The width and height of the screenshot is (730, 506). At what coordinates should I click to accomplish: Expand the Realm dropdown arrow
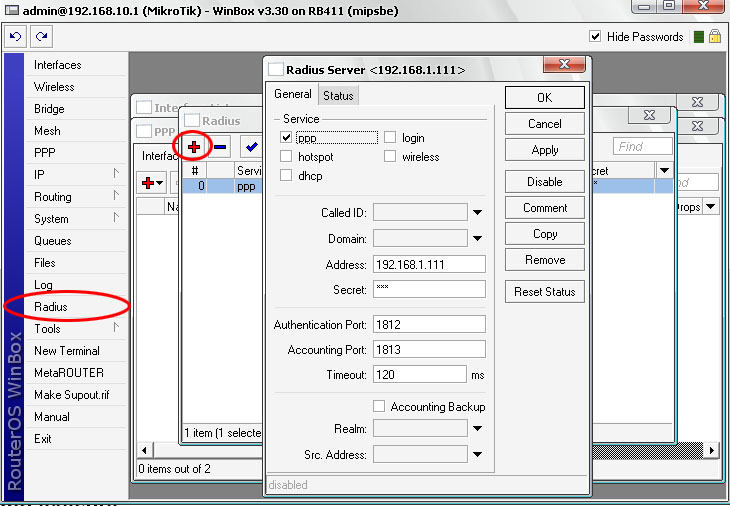pos(477,428)
